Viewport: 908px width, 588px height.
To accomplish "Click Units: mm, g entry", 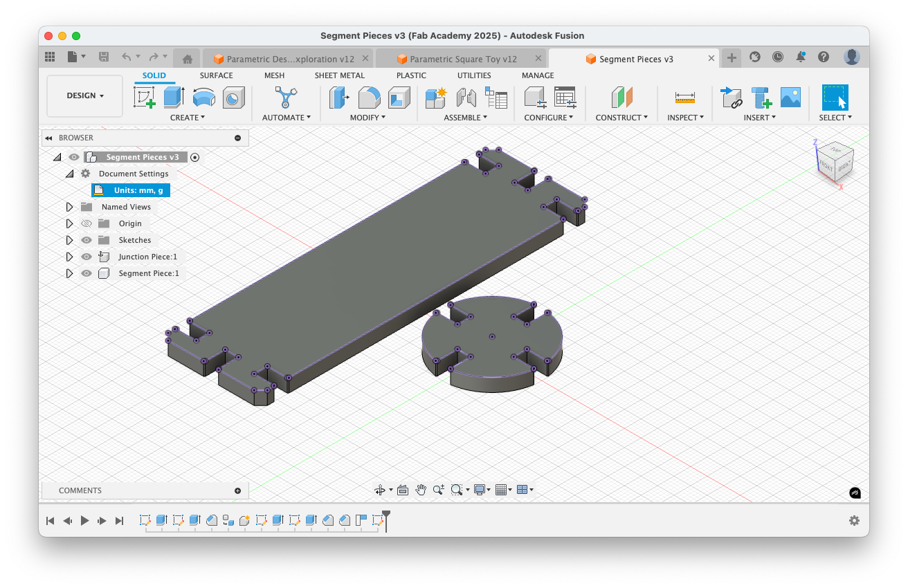I will click(x=131, y=190).
